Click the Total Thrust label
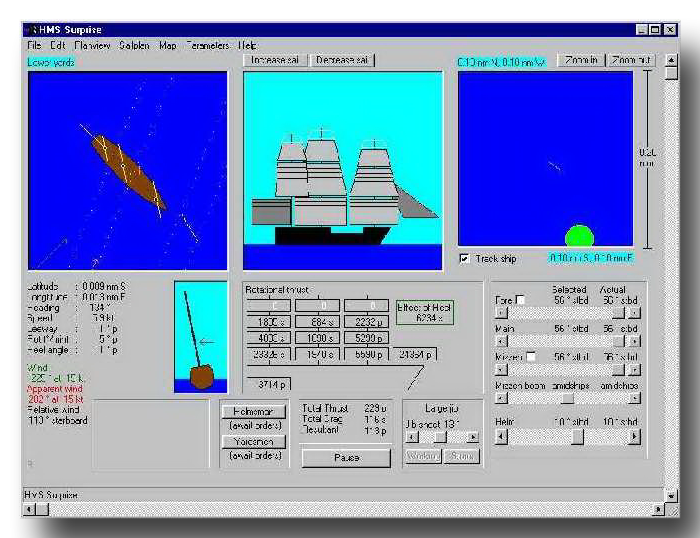The width and height of the screenshot is (700, 538). (325, 408)
